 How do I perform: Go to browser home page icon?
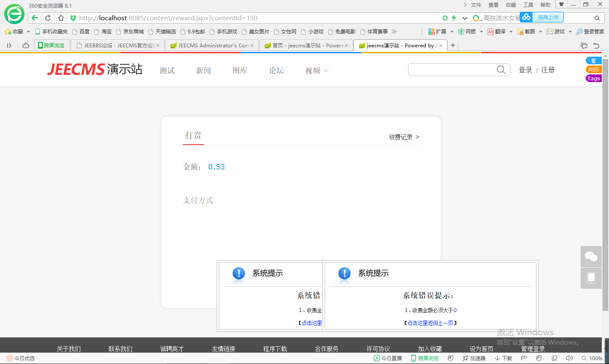click(x=61, y=18)
